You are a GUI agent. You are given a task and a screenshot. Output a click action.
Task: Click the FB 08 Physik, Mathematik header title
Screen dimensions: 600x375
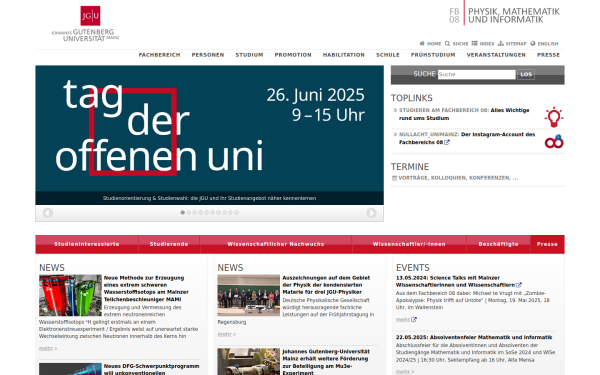[x=504, y=15]
